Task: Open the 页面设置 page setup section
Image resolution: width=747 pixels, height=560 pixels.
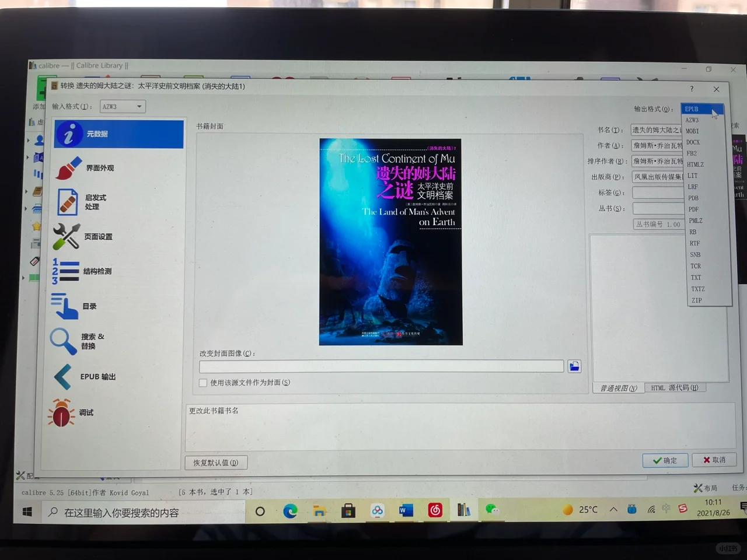Action: [x=83, y=237]
